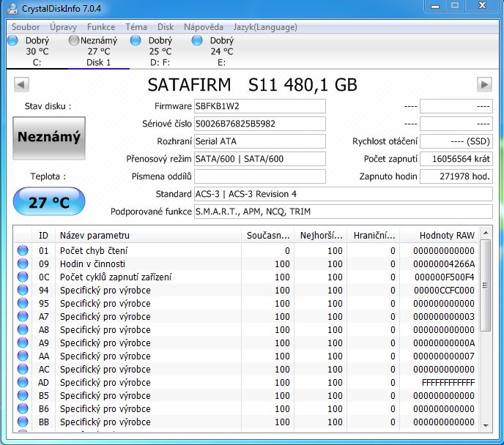Viewport: 504px width, 445px height.
Task: Switch to the D: F: disk tab
Action: click(x=160, y=51)
